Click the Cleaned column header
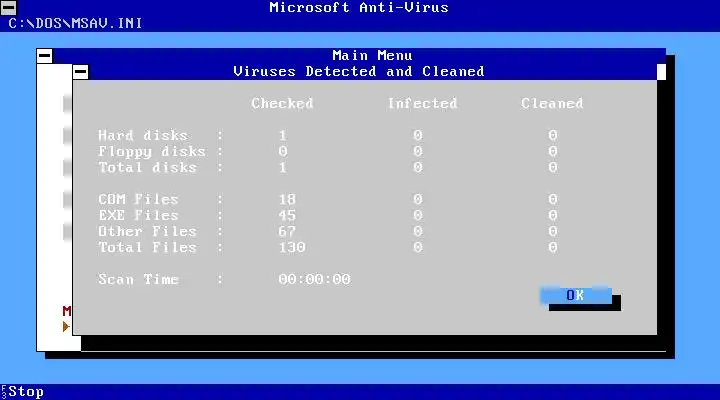The image size is (720, 400). click(x=552, y=103)
